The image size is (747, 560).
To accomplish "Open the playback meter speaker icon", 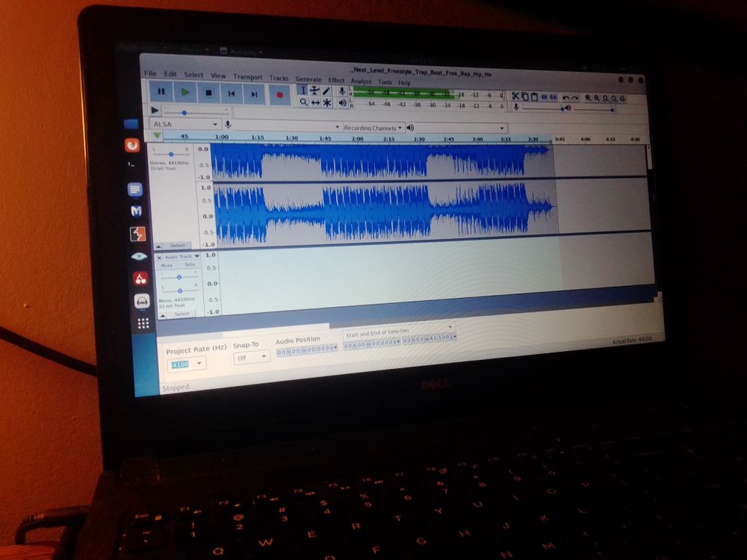I will [x=342, y=103].
